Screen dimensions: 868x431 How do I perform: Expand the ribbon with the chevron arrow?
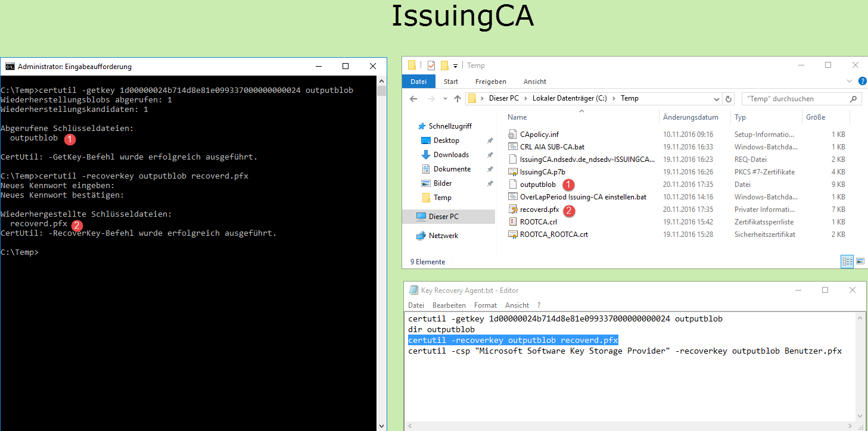pos(850,82)
